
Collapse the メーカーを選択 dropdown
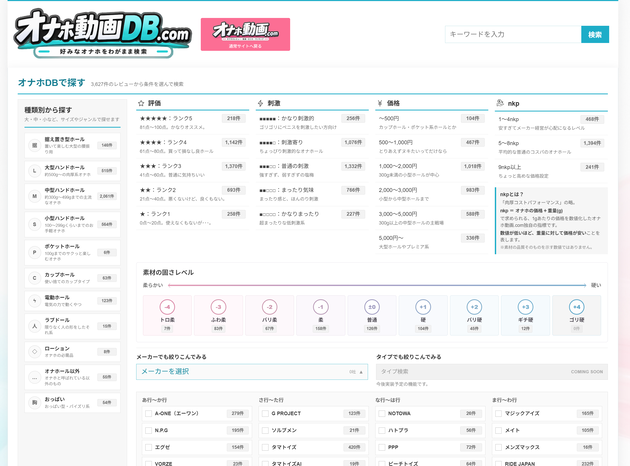point(252,372)
